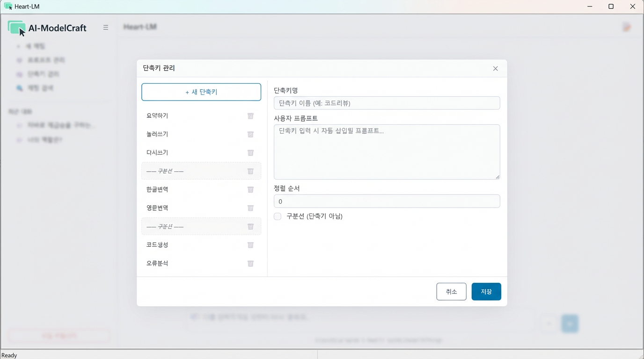Click the blue send message icon
This screenshot has height=359, width=644.
[x=570, y=323]
